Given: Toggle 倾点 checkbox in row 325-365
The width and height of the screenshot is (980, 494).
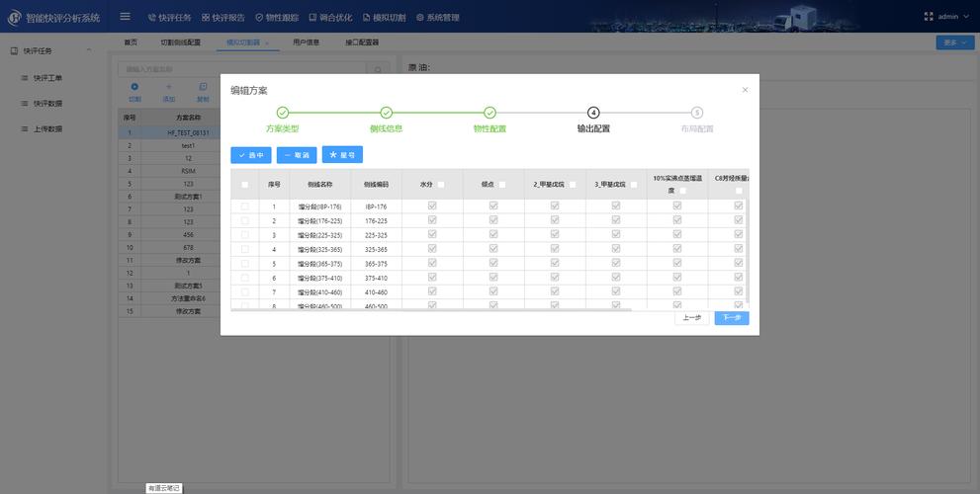Looking at the screenshot, I should pos(493,249).
